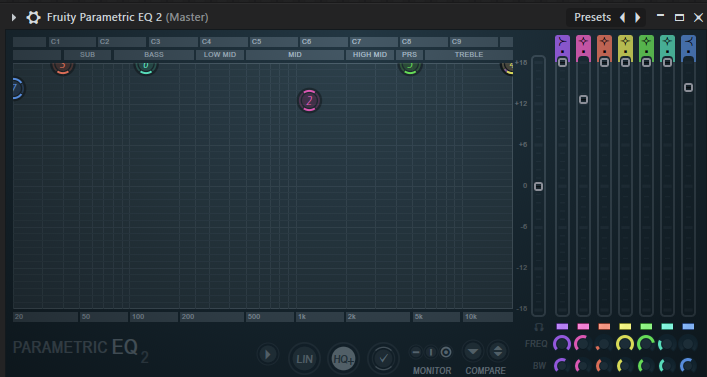
Task: Click the MID frequency range label
Action: (295, 55)
